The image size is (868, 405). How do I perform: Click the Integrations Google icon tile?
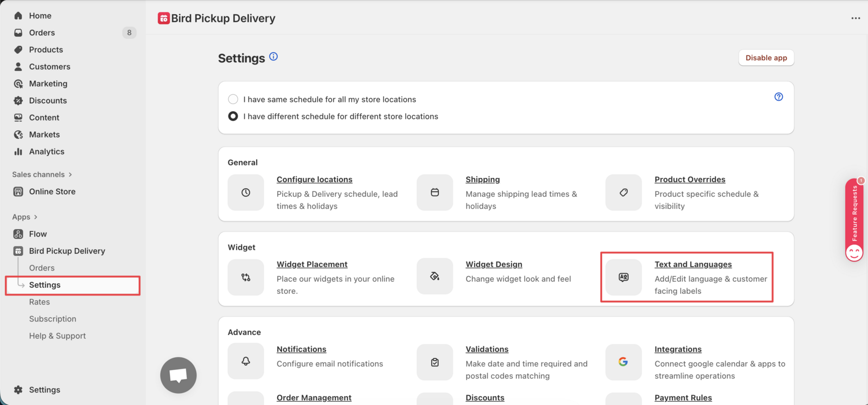(x=623, y=362)
